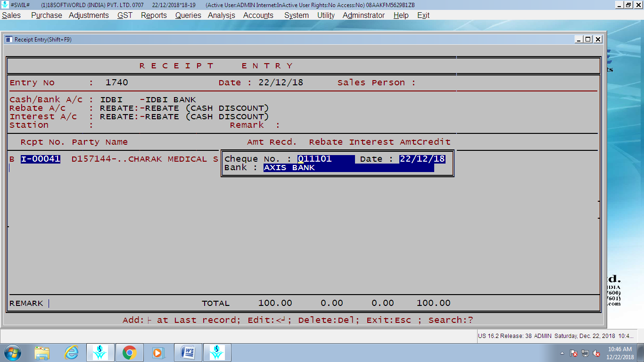Click the Station label
644x362 pixels.
point(29,125)
